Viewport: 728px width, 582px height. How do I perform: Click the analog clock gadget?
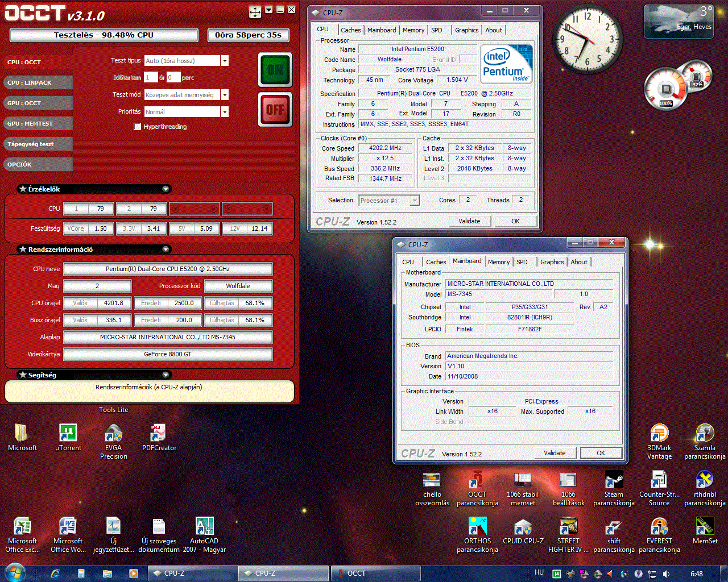pyautogui.click(x=588, y=38)
